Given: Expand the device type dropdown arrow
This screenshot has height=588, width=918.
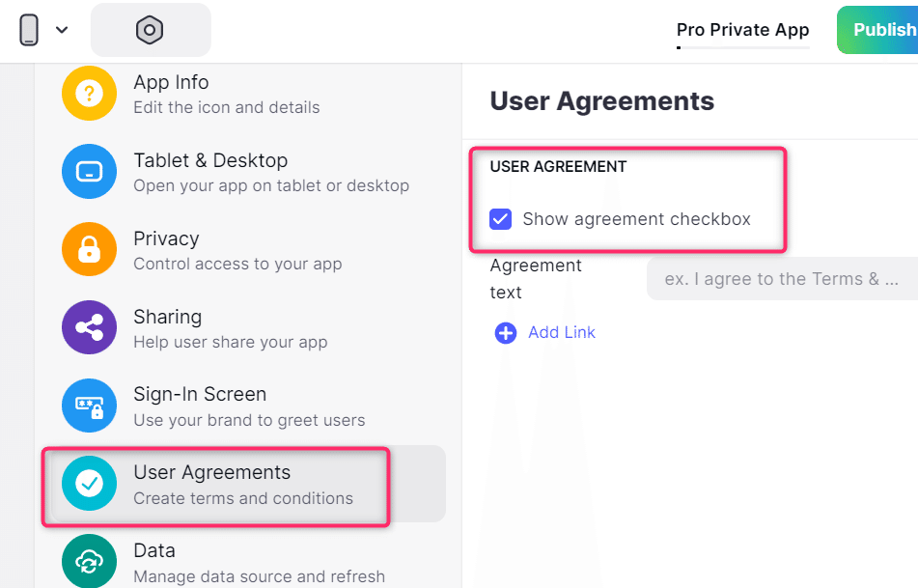Looking at the screenshot, I should click(62, 30).
